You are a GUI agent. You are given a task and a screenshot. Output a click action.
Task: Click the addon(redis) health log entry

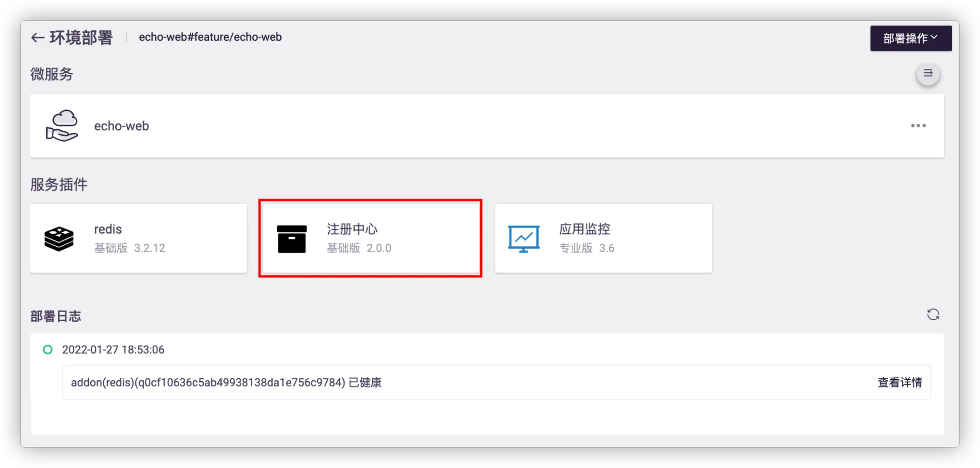pyautogui.click(x=226, y=382)
